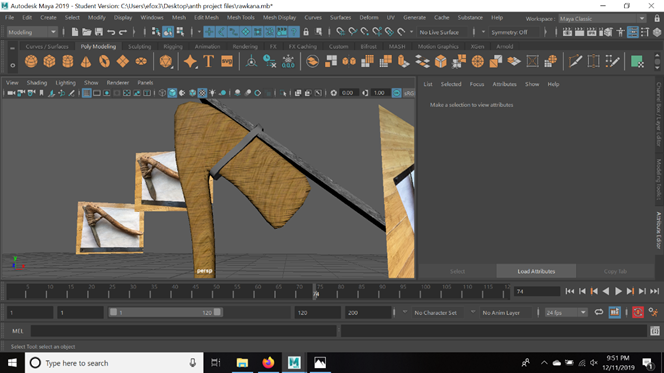
Task: Switch to the Rigging shelf tab
Action: [x=173, y=47]
